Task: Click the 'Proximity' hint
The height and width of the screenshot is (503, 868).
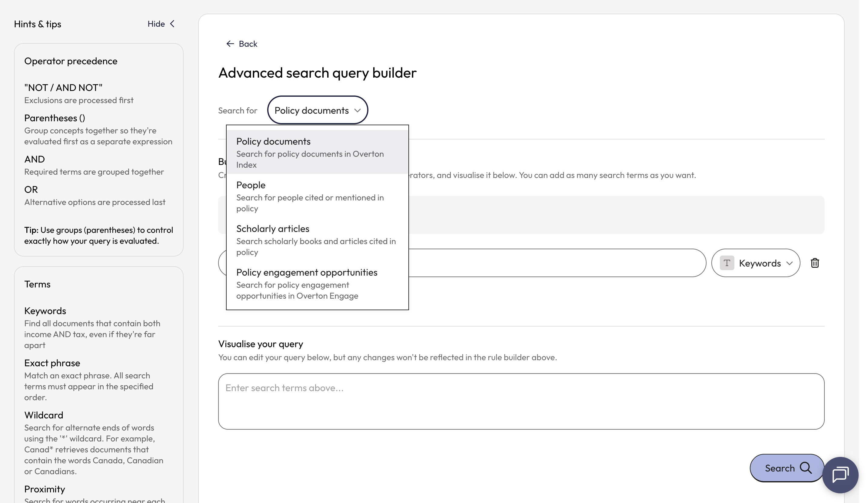Action: (45, 489)
